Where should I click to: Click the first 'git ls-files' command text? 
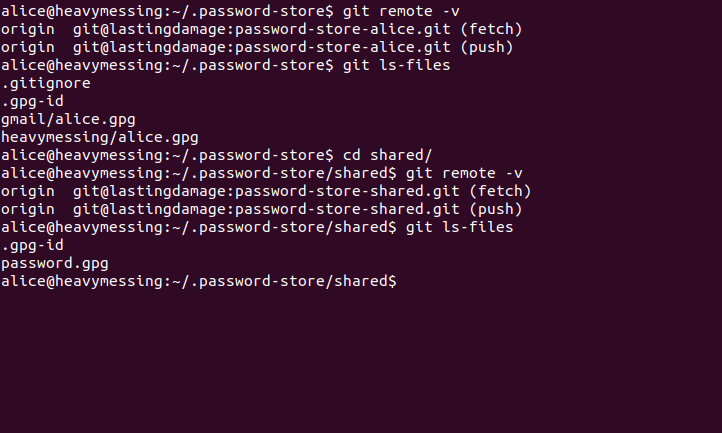(x=396, y=65)
